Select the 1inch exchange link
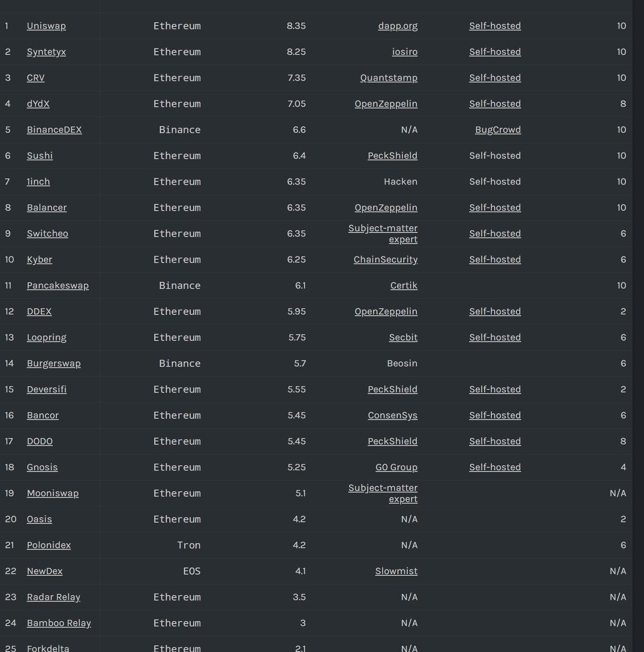The width and height of the screenshot is (644, 652). click(x=38, y=182)
